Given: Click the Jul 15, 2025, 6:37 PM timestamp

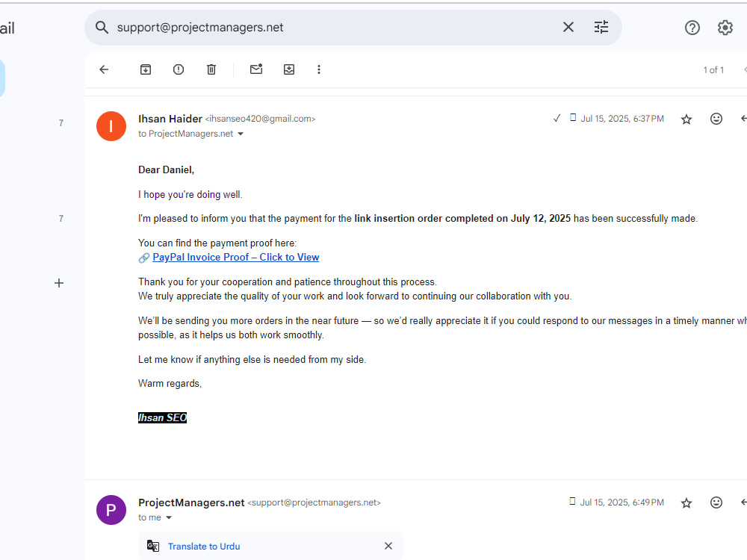Looking at the screenshot, I should pos(622,119).
